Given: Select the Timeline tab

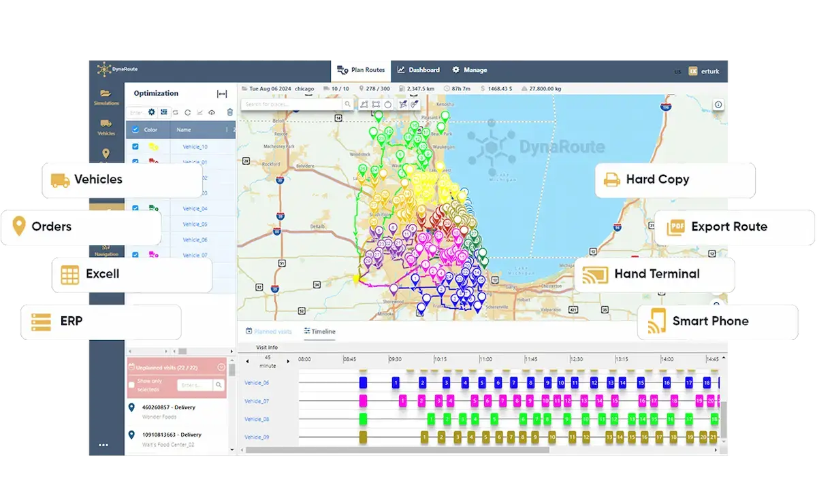Looking at the screenshot, I should [319, 331].
